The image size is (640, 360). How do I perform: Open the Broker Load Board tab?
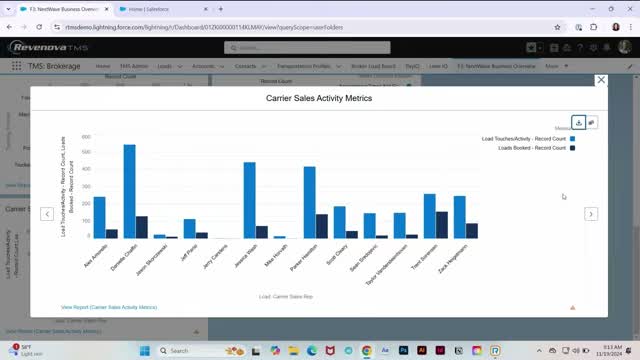point(373,66)
